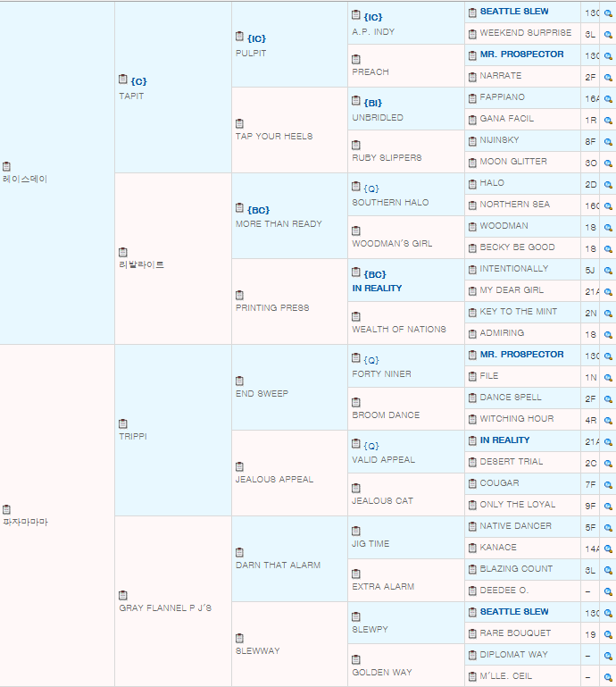Screen dimensions: 616x687
Task: Click the {IC} tag above PULPIT
Action: click(256, 38)
